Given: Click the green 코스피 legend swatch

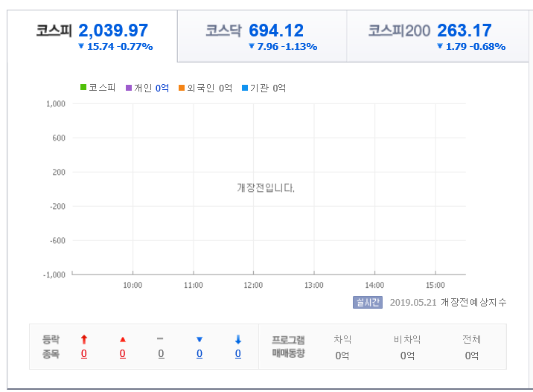Looking at the screenshot, I should click(x=83, y=87).
